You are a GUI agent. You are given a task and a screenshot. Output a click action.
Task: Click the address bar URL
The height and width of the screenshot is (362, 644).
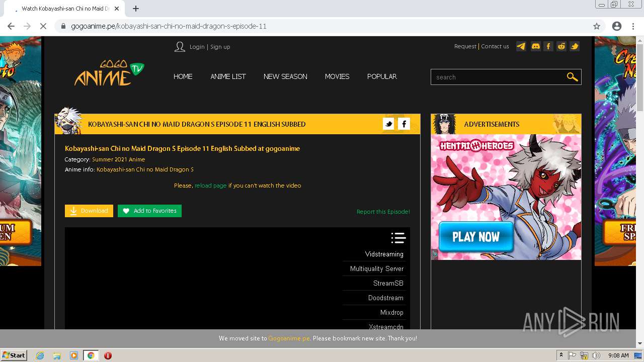coord(169,26)
